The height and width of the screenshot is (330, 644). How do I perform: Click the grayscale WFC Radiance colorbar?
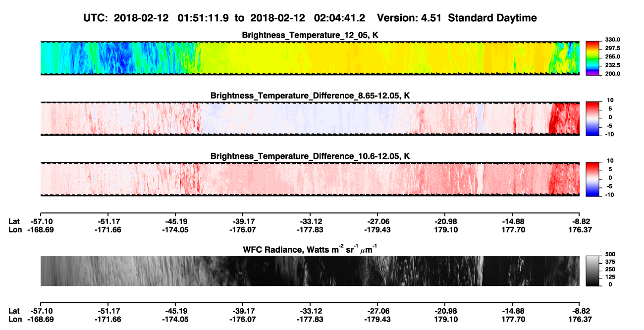coord(593,271)
